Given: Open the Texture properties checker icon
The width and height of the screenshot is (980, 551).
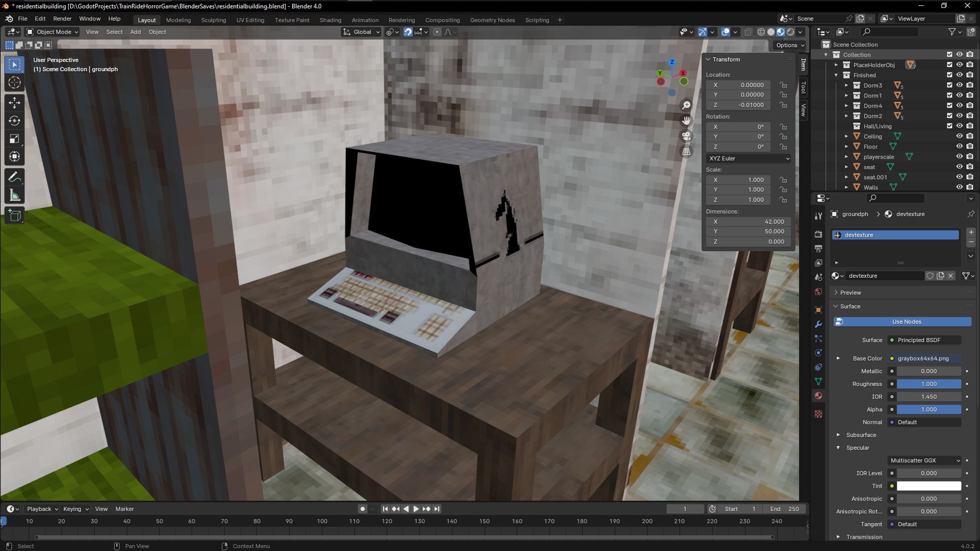Looking at the screenshot, I should pos(818,414).
